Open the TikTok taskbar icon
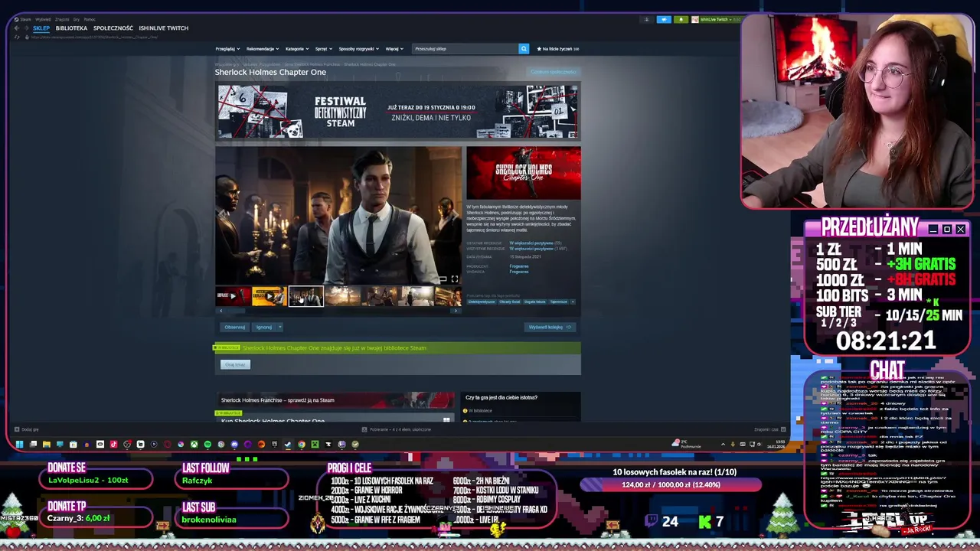 point(113,444)
